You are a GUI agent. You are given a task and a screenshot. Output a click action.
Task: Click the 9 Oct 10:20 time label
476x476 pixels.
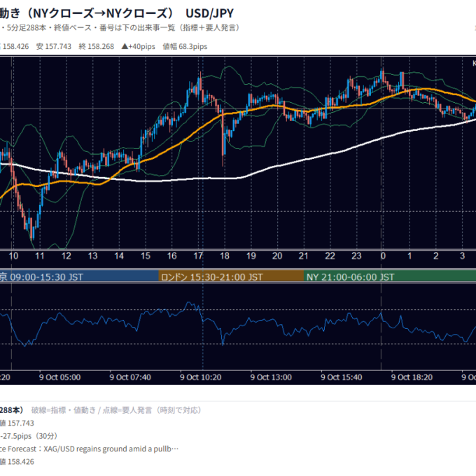click(x=201, y=377)
